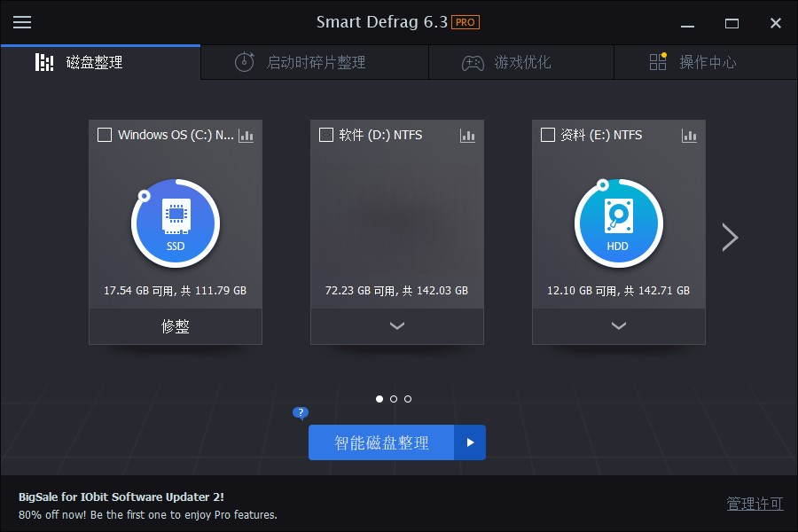Select the first page indicator dot

tap(379, 399)
